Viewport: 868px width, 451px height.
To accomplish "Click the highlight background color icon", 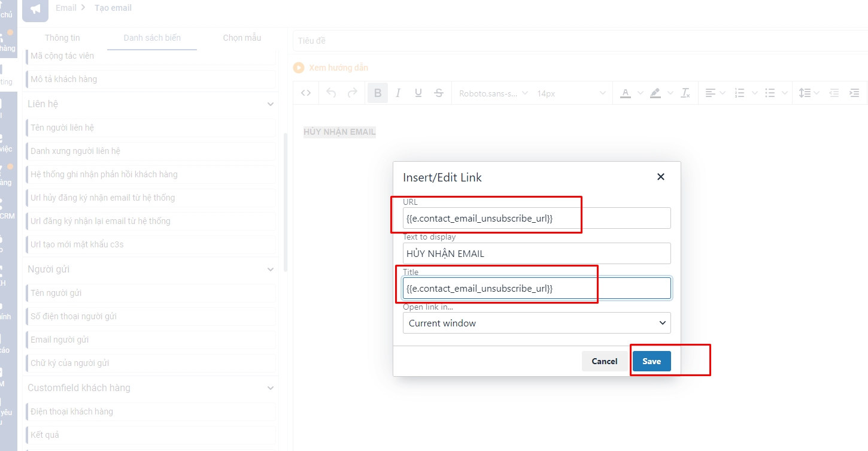I will point(655,93).
